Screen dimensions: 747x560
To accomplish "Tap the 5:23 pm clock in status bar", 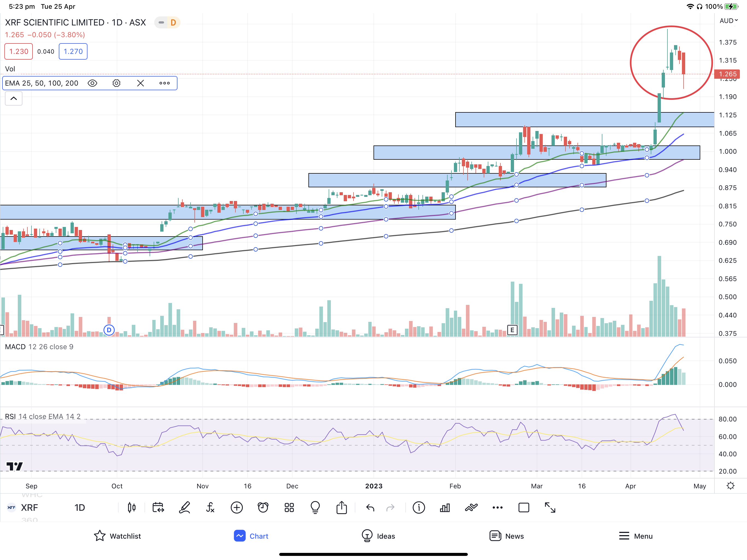I will (x=22, y=6).
